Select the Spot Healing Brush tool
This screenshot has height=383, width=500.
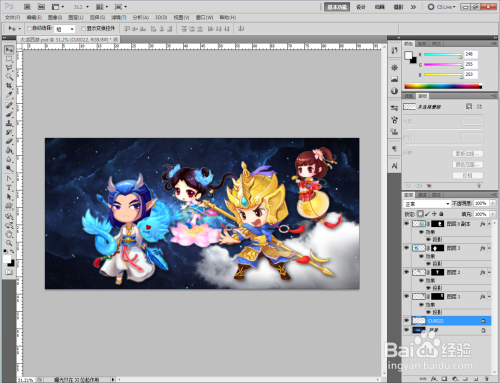point(9,105)
